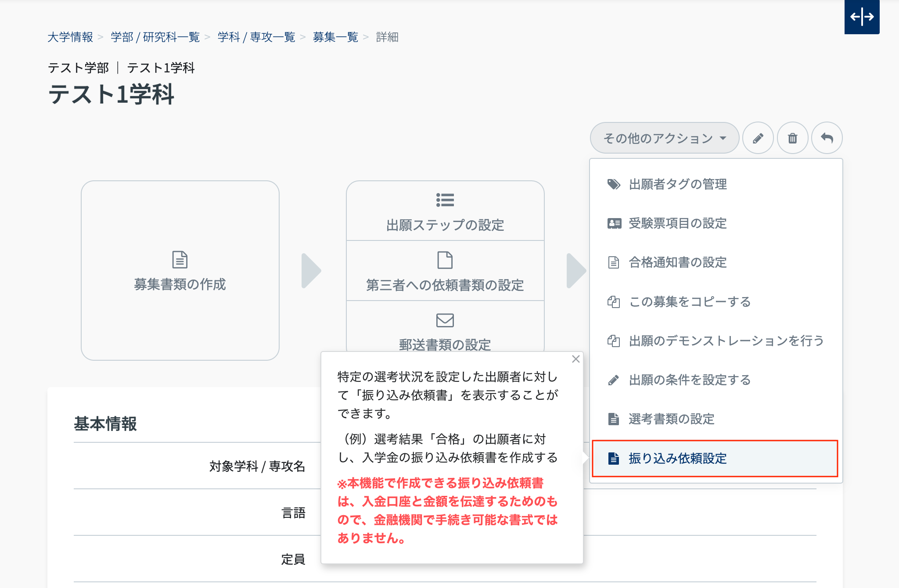Close the 振り込み依頼書 tooltip popup
The height and width of the screenshot is (588, 899).
click(576, 359)
